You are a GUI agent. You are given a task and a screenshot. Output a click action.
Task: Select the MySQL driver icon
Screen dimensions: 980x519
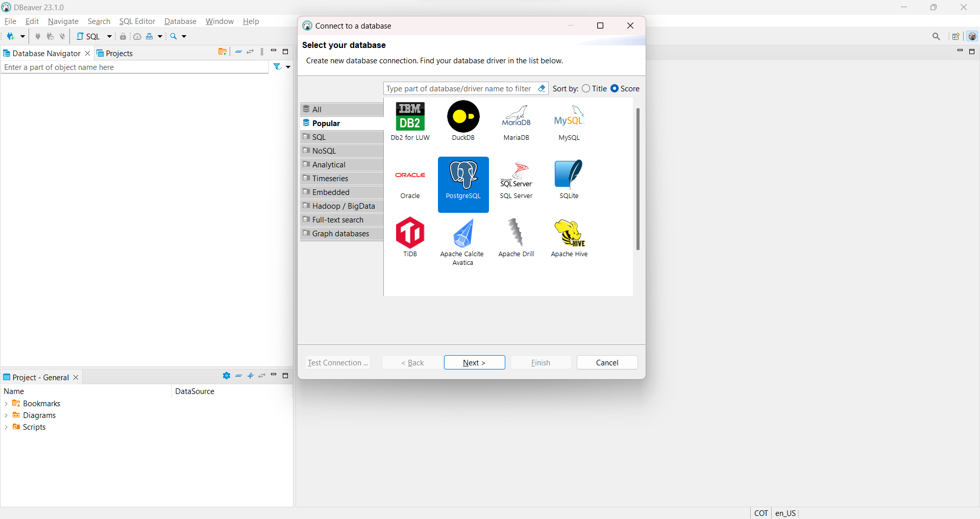pyautogui.click(x=569, y=121)
